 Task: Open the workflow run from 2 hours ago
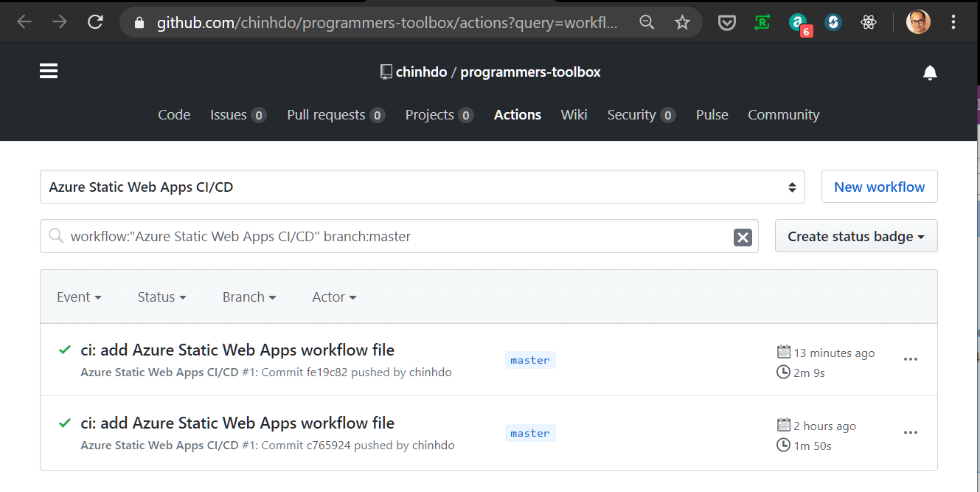point(237,423)
